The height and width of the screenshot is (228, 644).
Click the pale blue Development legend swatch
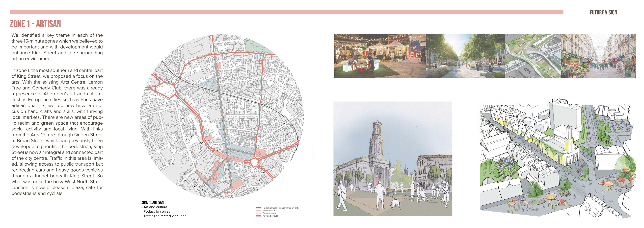[x=258, y=213]
